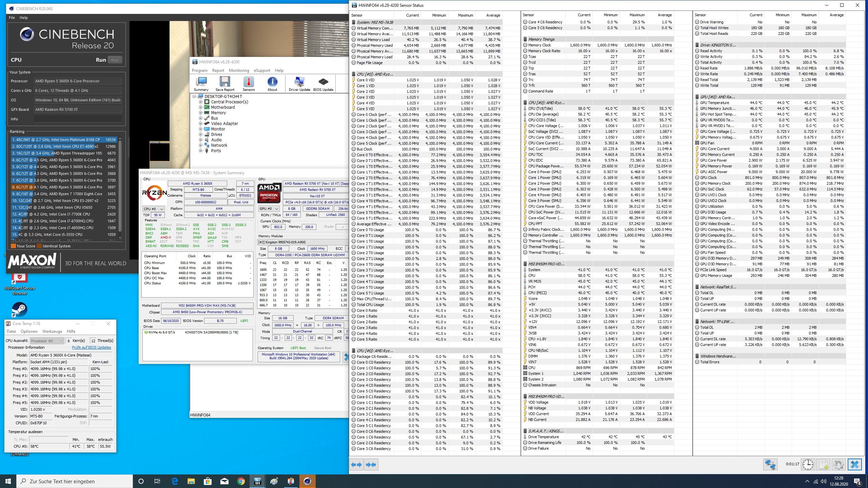Collapse DESKTOP-GT4CH4T root node
868x488 pixels.
[195, 97]
